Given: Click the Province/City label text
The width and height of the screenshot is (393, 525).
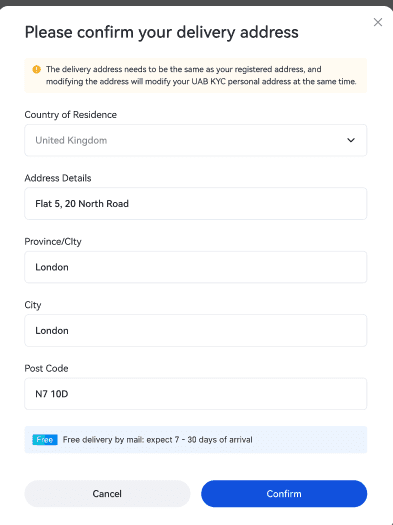Looking at the screenshot, I should [x=53, y=241].
